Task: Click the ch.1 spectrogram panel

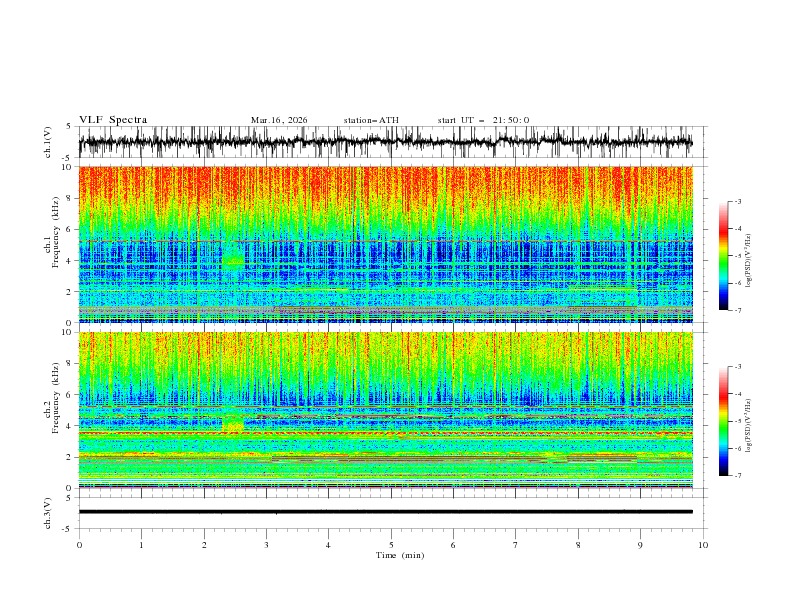Action: pos(385,244)
